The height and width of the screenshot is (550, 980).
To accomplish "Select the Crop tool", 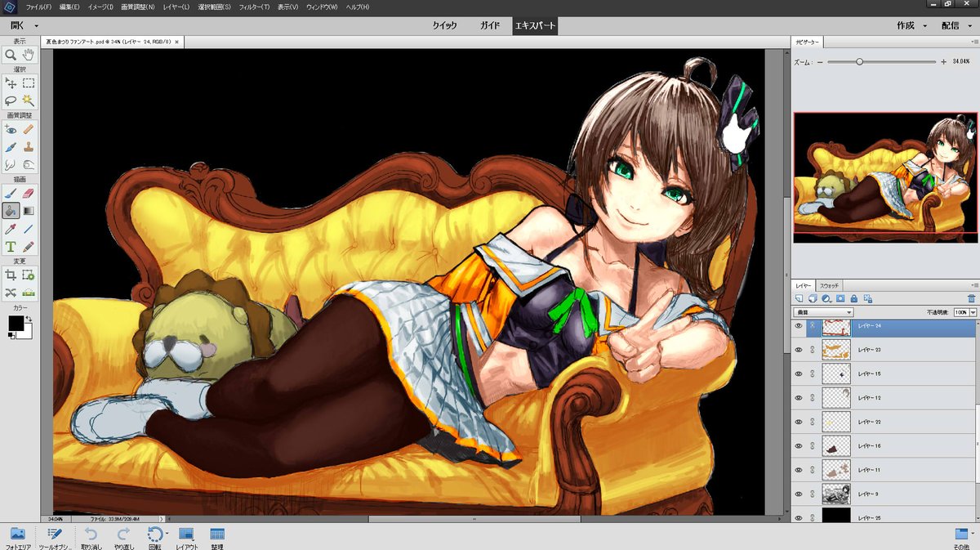I will point(11,275).
